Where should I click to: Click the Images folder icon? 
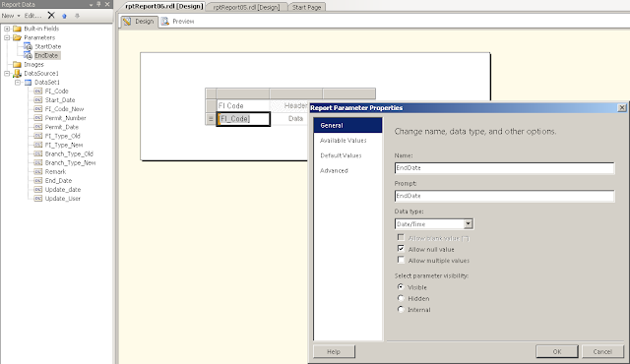pos(17,64)
